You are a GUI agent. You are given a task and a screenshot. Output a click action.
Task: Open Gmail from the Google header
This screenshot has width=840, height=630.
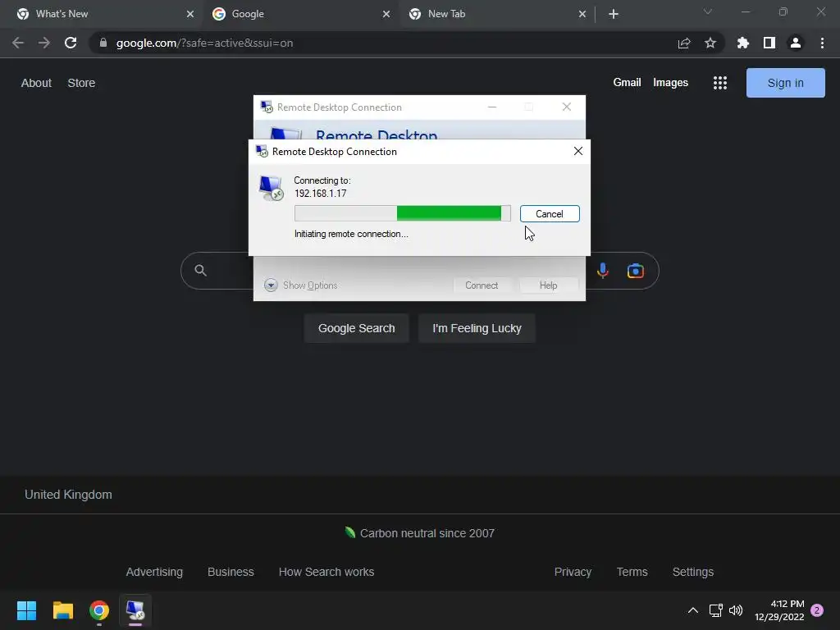(627, 83)
